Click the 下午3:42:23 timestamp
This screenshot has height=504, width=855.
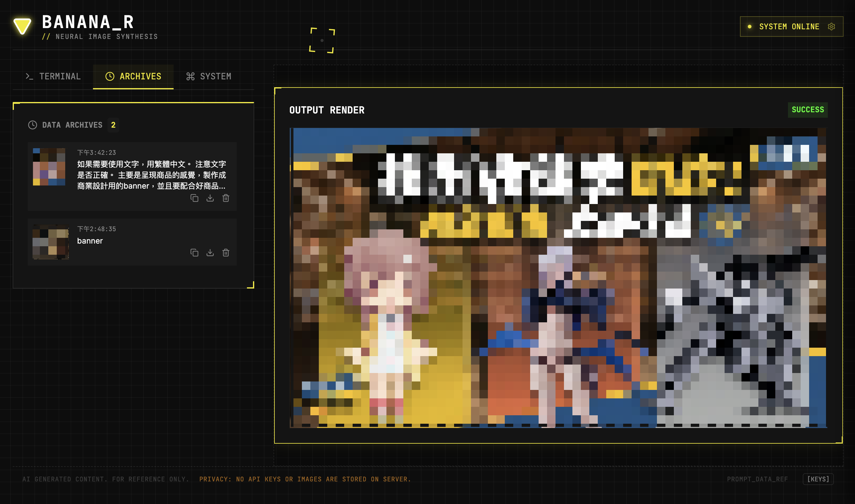click(x=97, y=152)
